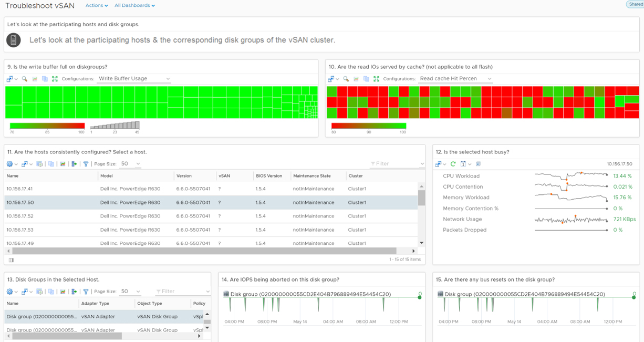Viewport: 644px width, 342px height.
Task: Select host 10.156.17.52 row
Action: tap(211, 216)
